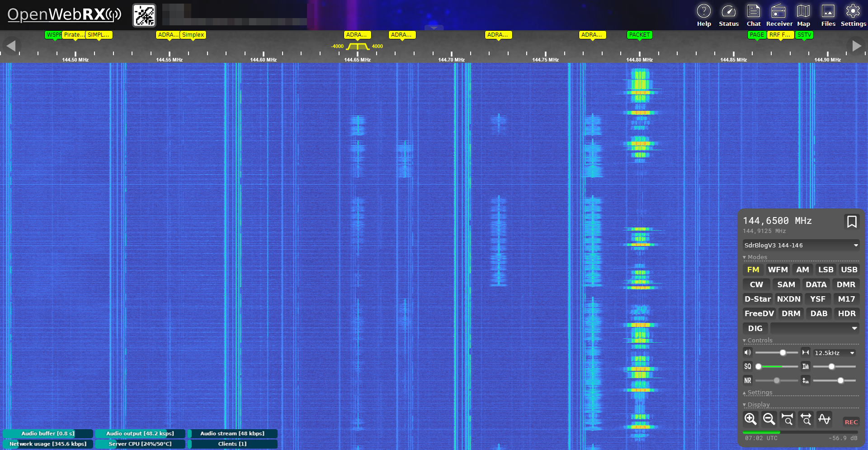Enable the DIG mode button
Viewport: 868px width, 450px height.
[755, 328]
